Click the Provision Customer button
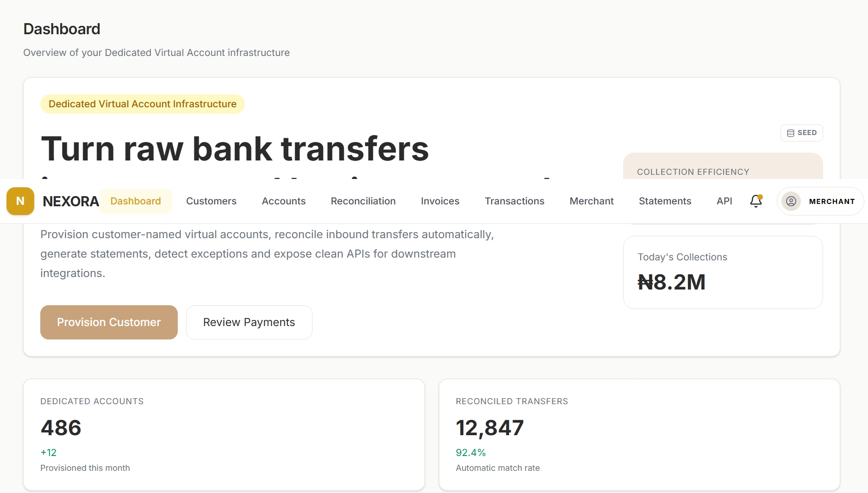The width and height of the screenshot is (868, 493). click(109, 322)
